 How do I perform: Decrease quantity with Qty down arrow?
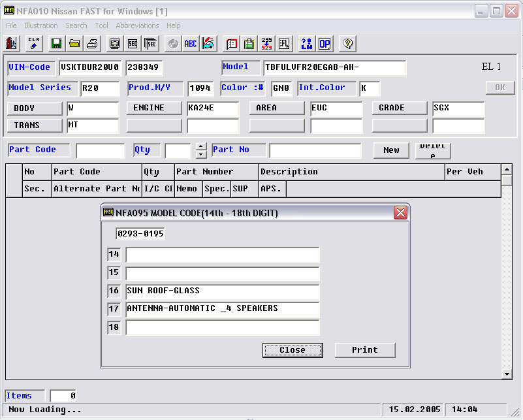point(201,154)
